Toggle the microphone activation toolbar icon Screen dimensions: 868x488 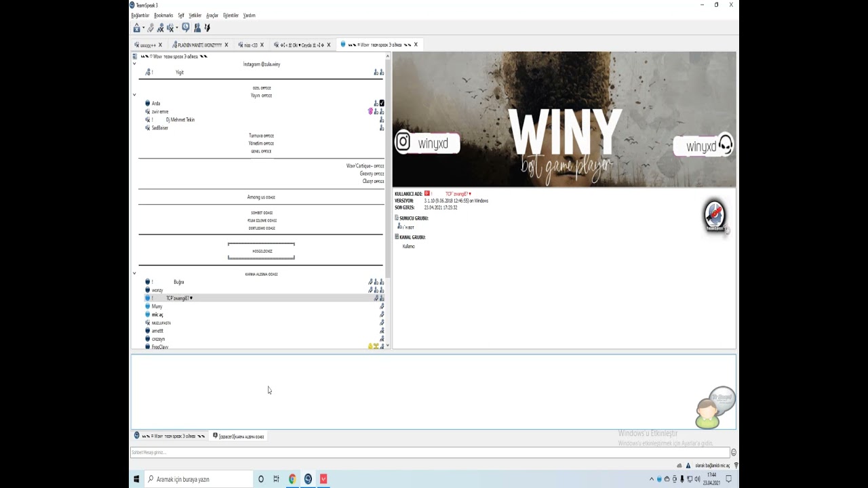[151, 28]
